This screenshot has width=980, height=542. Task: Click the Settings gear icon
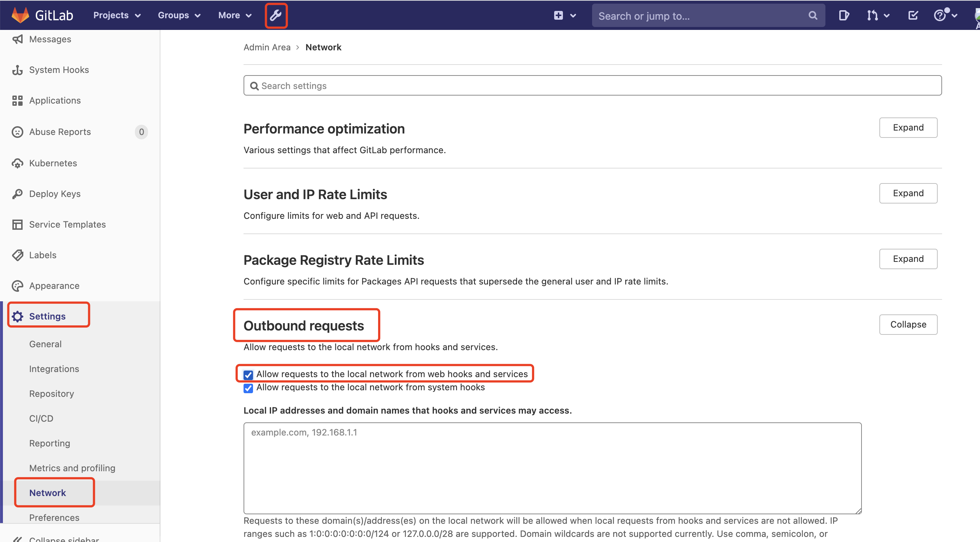[17, 316]
